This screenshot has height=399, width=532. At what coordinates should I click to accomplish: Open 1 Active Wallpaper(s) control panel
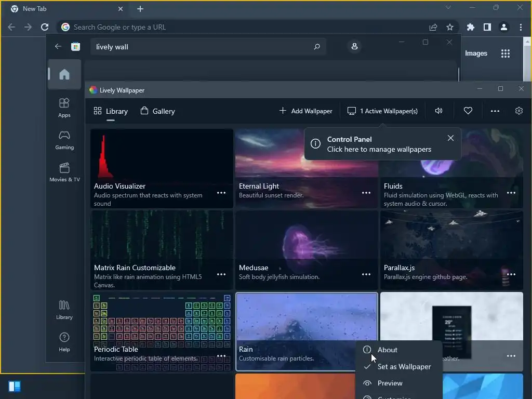tap(382, 111)
